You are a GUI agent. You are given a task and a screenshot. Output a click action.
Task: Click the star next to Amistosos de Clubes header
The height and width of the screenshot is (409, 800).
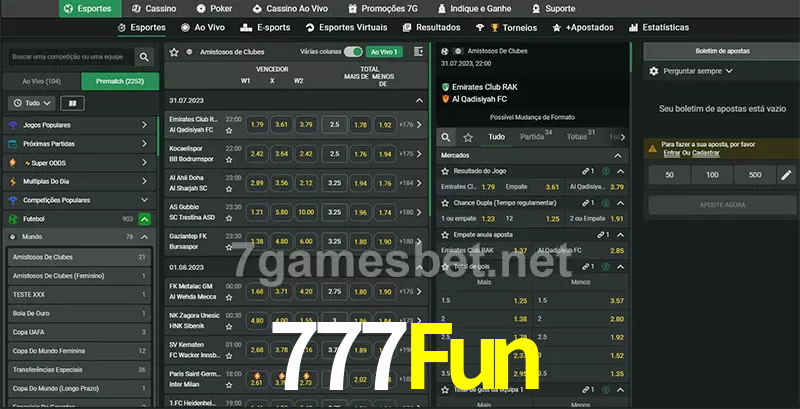[x=174, y=51]
